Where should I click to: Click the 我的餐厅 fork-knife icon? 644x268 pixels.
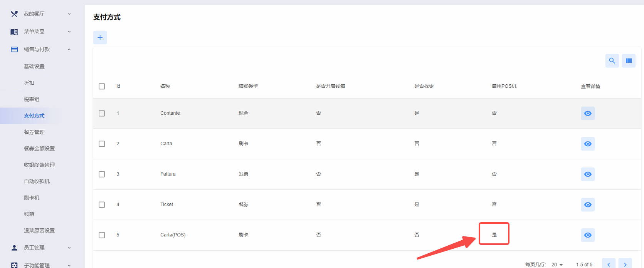[14, 14]
